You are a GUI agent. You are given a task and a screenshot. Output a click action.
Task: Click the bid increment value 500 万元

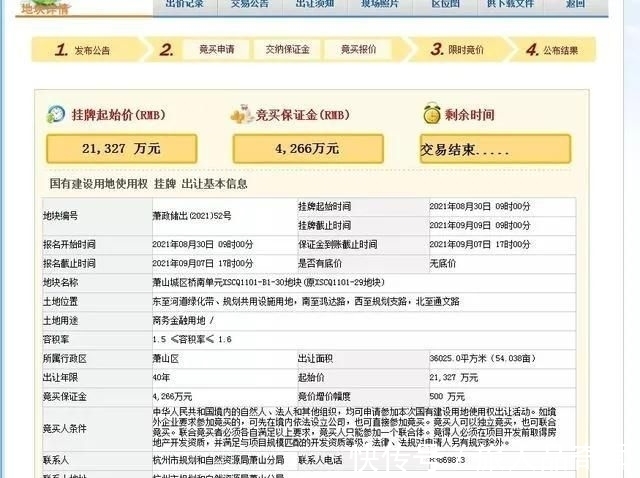point(447,396)
